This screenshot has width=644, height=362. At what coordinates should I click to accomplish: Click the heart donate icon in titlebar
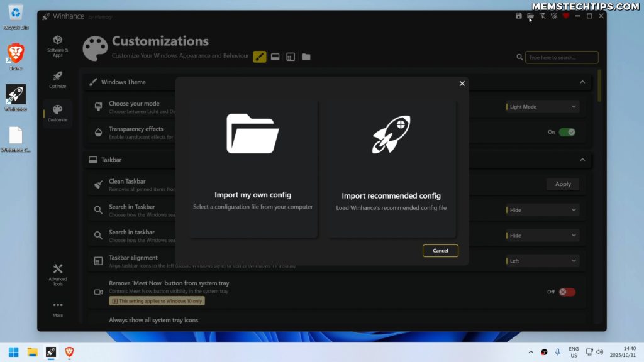(566, 16)
